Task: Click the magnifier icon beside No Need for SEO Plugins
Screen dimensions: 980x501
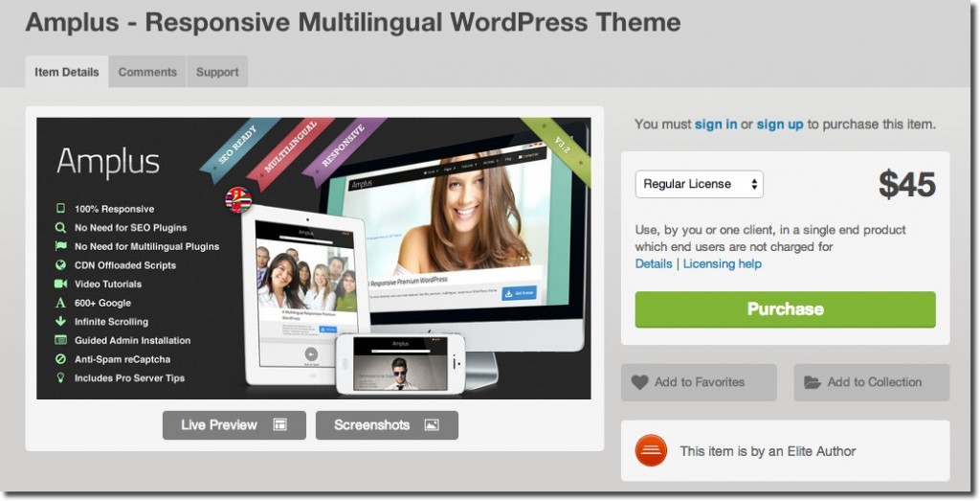Action: [x=60, y=227]
